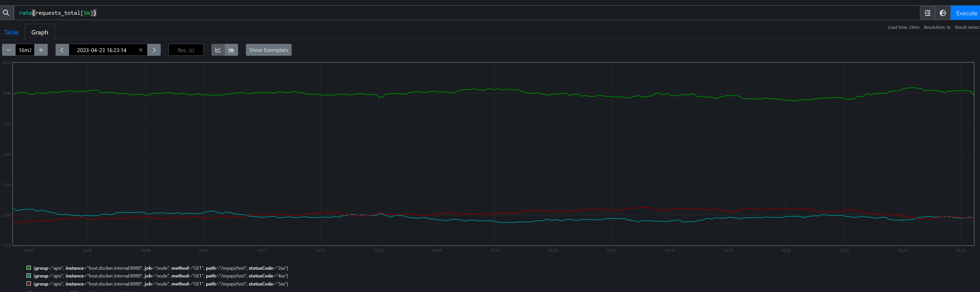Open the metrics explorer globe icon
The image size is (980, 292).
(x=943, y=13)
